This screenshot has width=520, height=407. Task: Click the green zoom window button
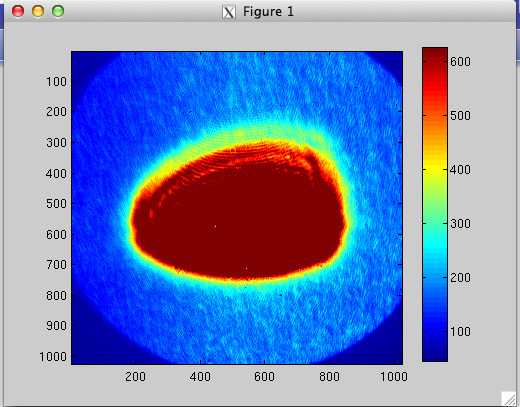coord(58,11)
